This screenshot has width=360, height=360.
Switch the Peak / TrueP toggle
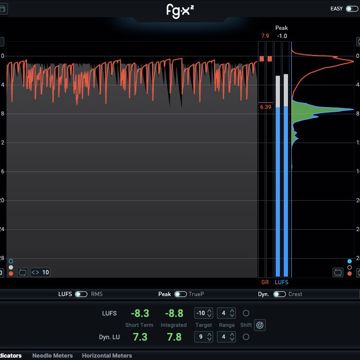[x=180, y=294]
